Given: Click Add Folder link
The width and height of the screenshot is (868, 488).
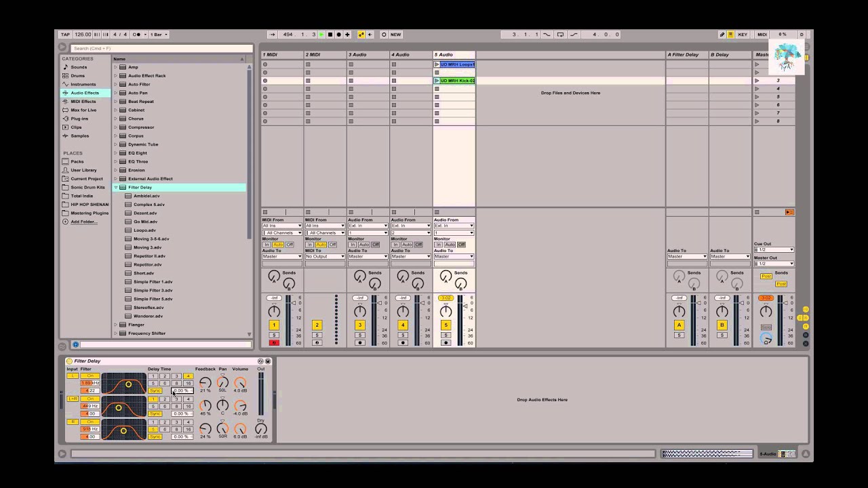Looking at the screenshot, I should [83, 222].
